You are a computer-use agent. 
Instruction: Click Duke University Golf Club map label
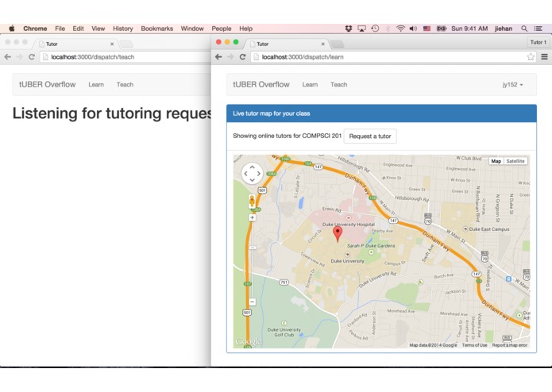[x=284, y=332]
